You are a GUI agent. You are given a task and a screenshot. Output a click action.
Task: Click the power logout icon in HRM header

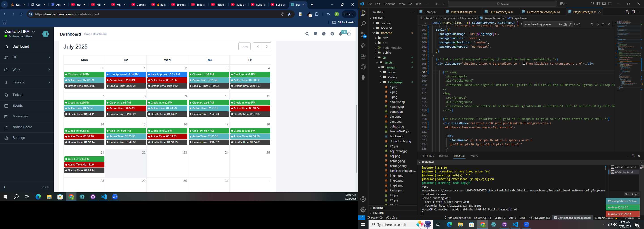[x=349, y=34]
